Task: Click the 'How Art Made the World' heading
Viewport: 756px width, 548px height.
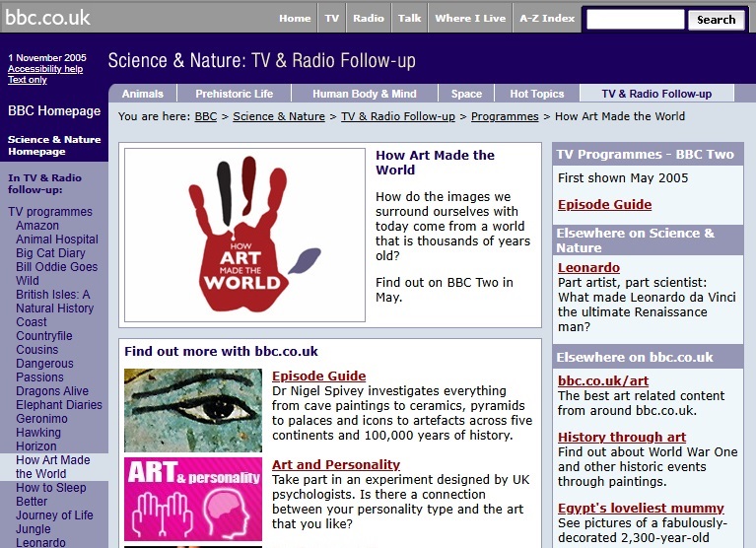Action: pyautogui.click(x=435, y=163)
